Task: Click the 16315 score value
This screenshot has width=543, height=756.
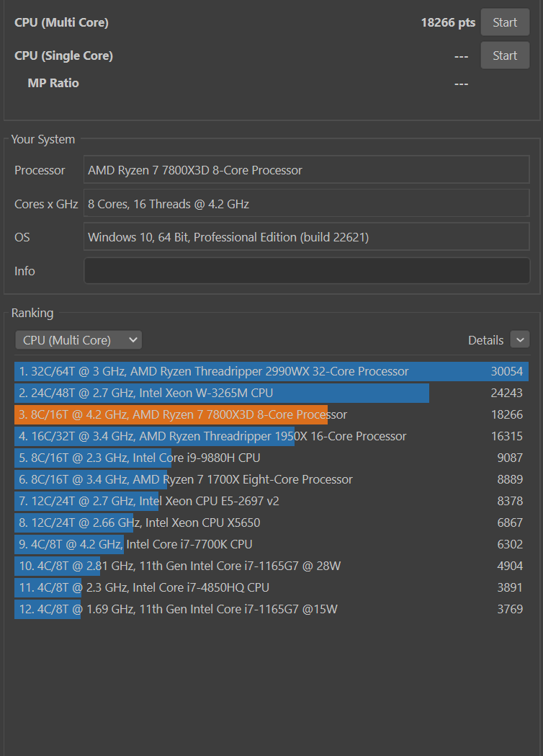Action: click(506, 436)
